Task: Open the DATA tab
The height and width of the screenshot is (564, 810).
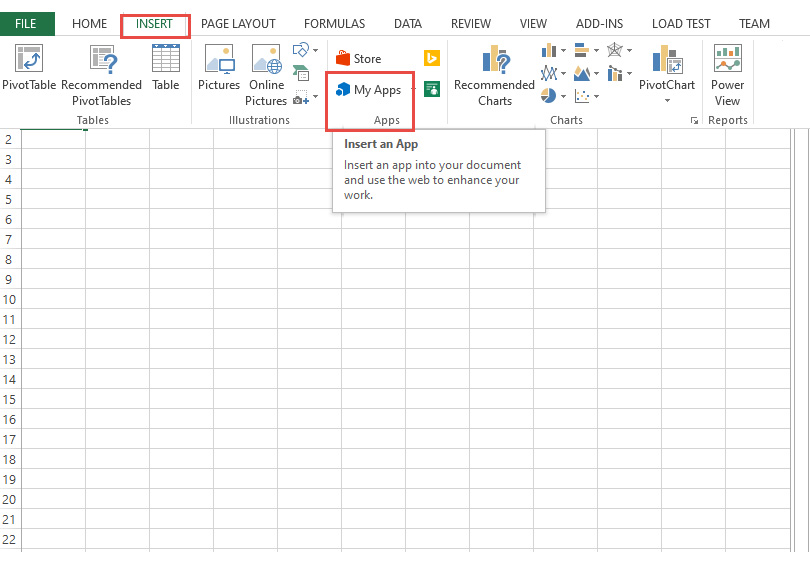Action: click(x=408, y=24)
